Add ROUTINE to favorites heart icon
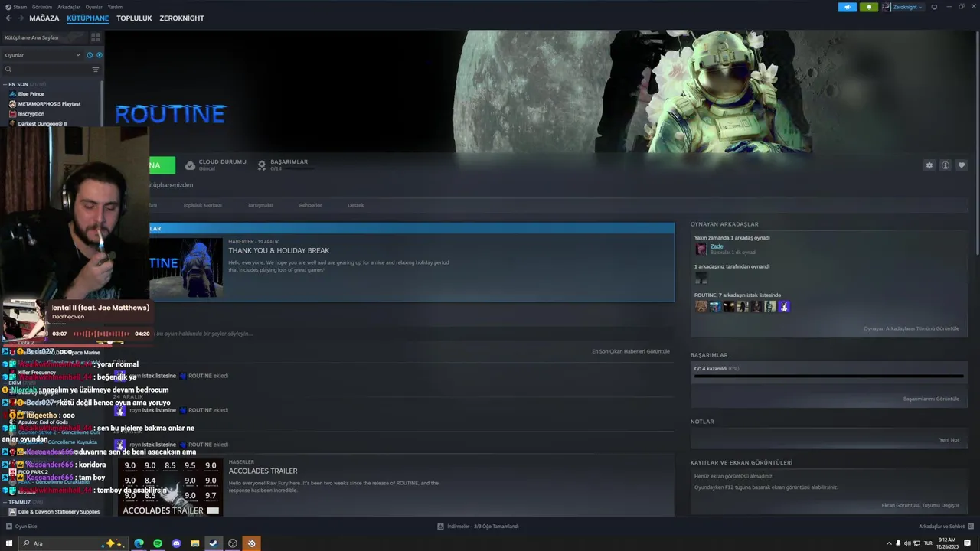The image size is (980, 551). (x=962, y=165)
